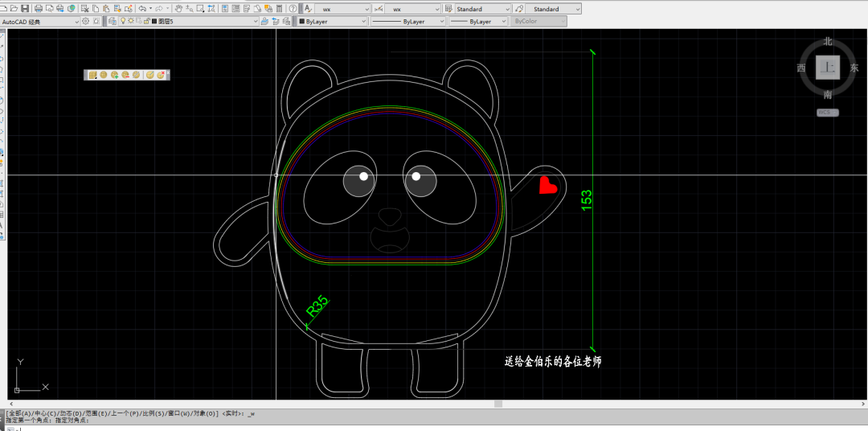Click the Plot printer icon

pos(39,8)
